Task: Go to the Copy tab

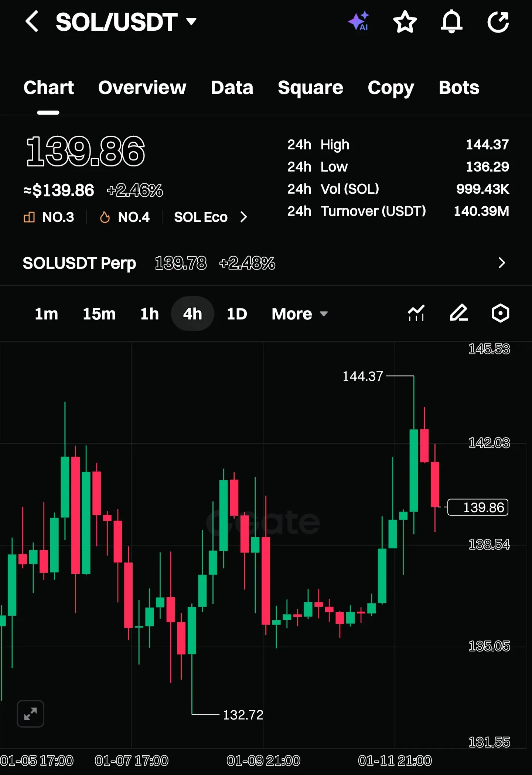Action: click(391, 88)
